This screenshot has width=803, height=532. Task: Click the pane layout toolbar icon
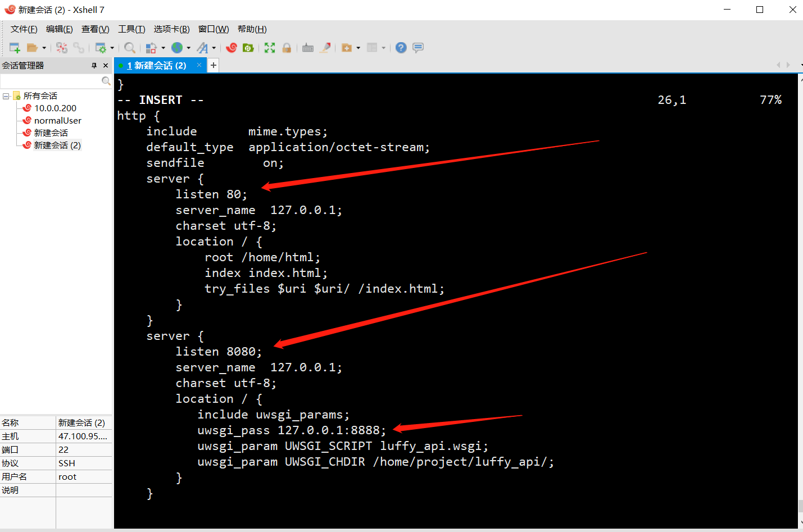[x=372, y=48]
